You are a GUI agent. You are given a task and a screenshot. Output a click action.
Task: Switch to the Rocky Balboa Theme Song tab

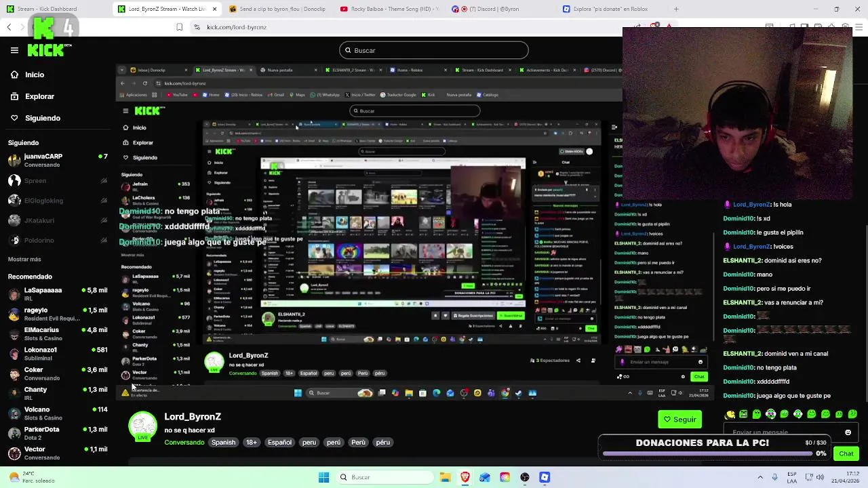pos(389,9)
